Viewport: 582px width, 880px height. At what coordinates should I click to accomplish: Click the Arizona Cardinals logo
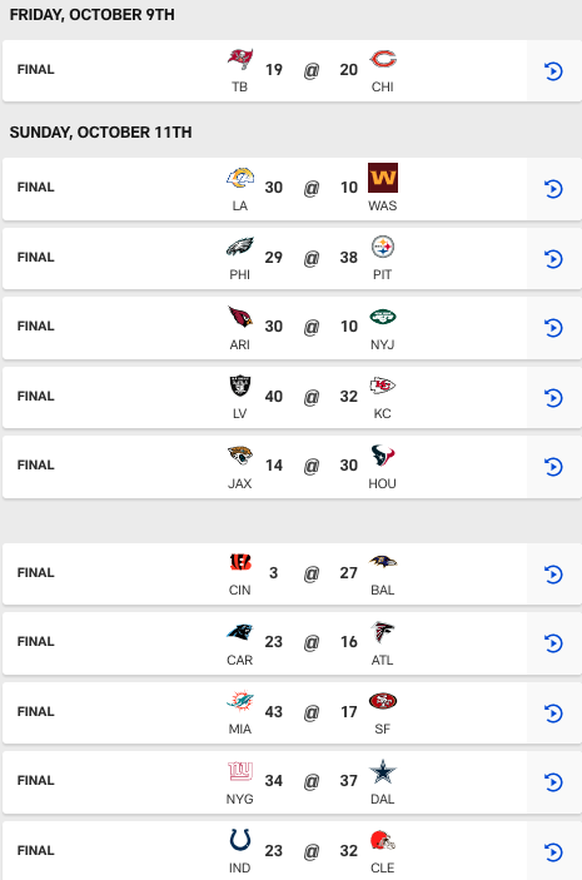point(240,317)
